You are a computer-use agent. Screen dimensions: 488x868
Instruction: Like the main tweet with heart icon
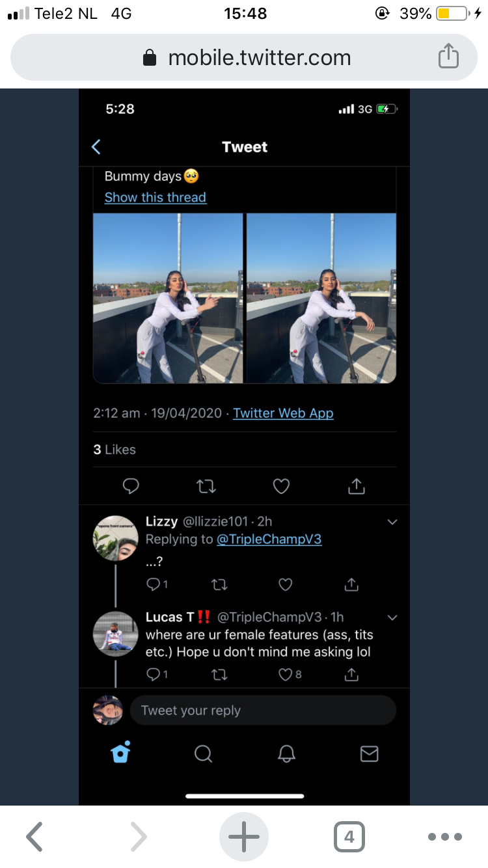[x=281, y=485]
